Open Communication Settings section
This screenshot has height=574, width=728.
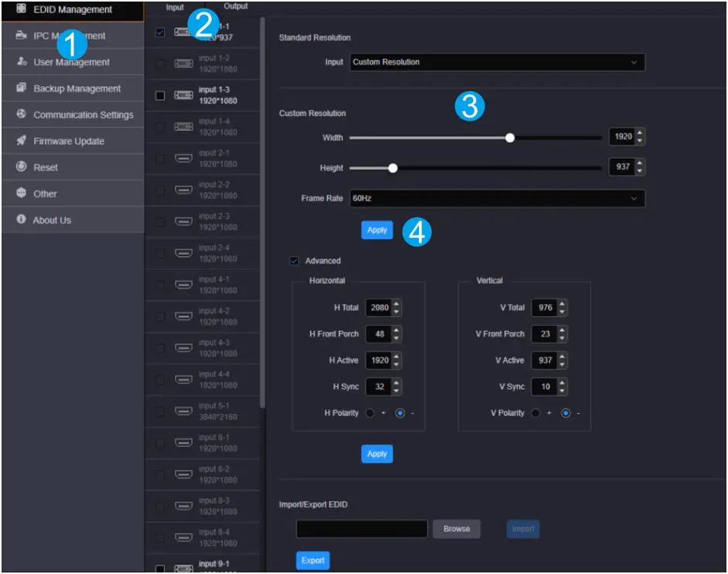[73, 114]
